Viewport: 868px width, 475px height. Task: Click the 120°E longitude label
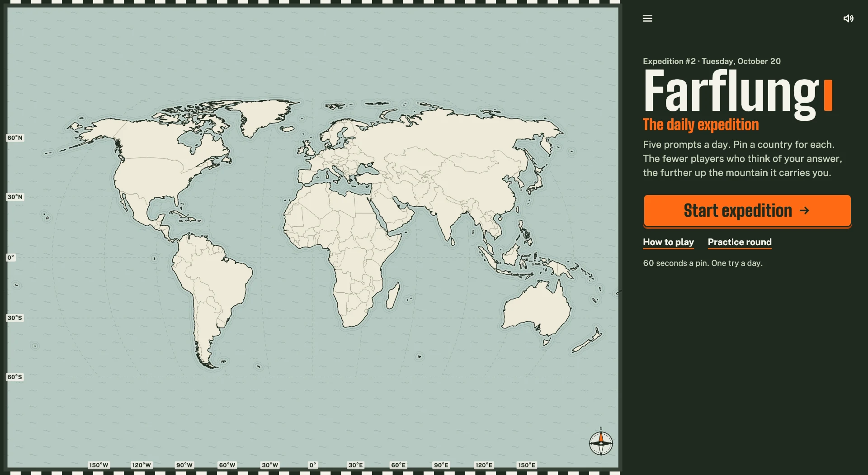pyautogui.click(x=484, y=465)
